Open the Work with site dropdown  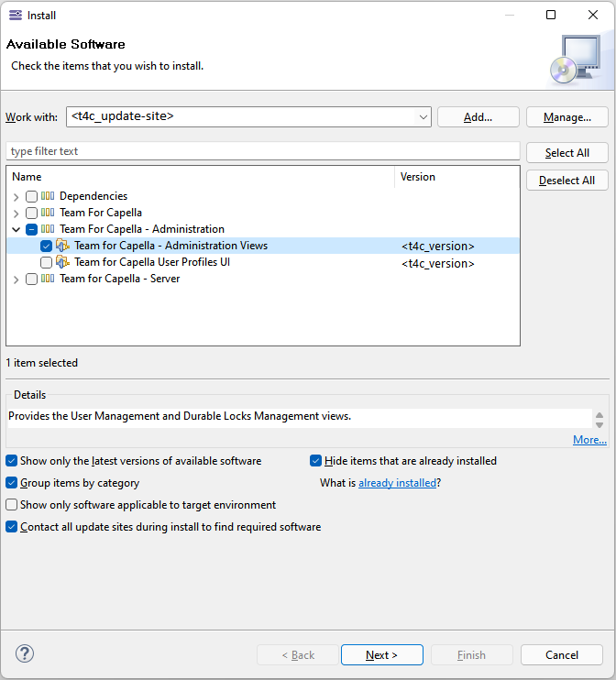423,117
